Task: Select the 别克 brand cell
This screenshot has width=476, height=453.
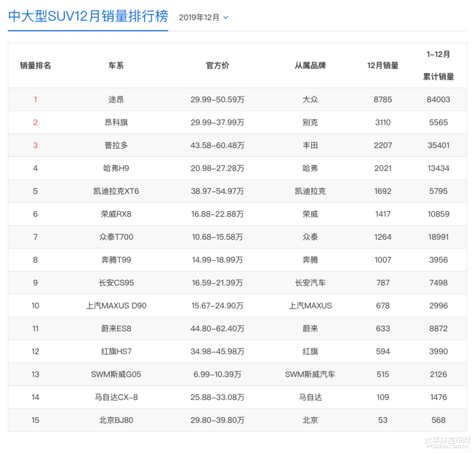Action: (x=310, y=122)
